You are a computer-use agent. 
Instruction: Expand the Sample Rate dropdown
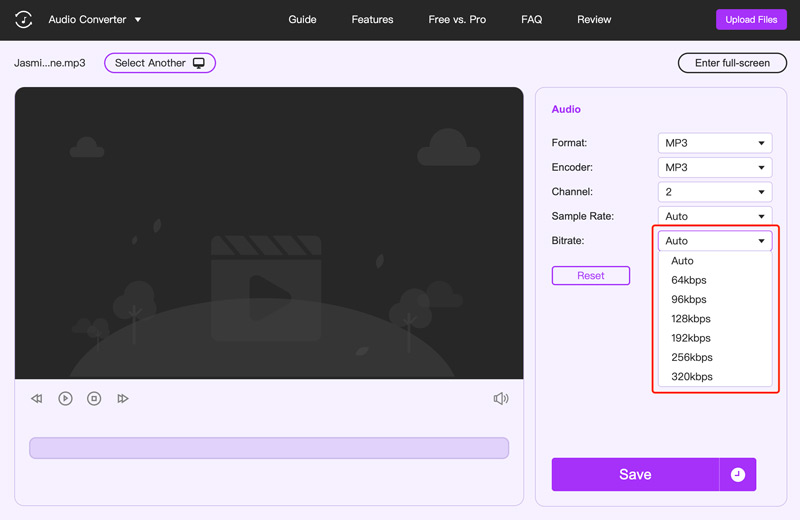714,216
